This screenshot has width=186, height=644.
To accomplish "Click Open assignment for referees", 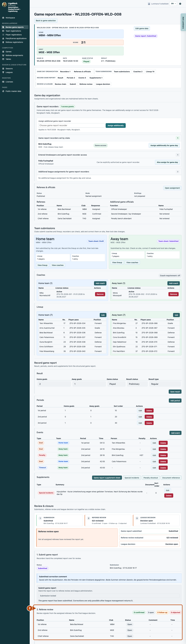I will (172, 188).
